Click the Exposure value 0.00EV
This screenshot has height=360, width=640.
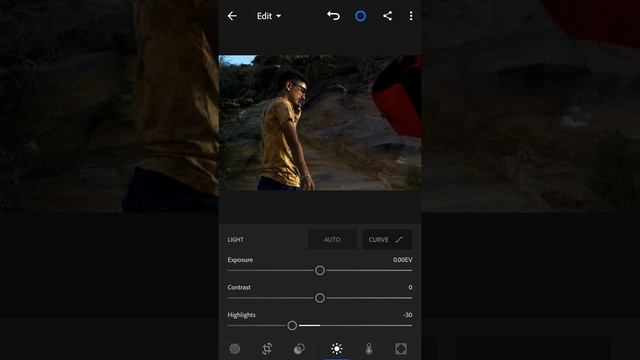pyautogui.click(x=402, y=260)
